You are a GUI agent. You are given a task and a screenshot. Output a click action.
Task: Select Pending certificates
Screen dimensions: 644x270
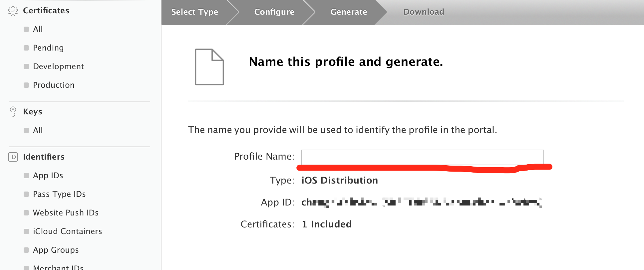click(48, 48)
